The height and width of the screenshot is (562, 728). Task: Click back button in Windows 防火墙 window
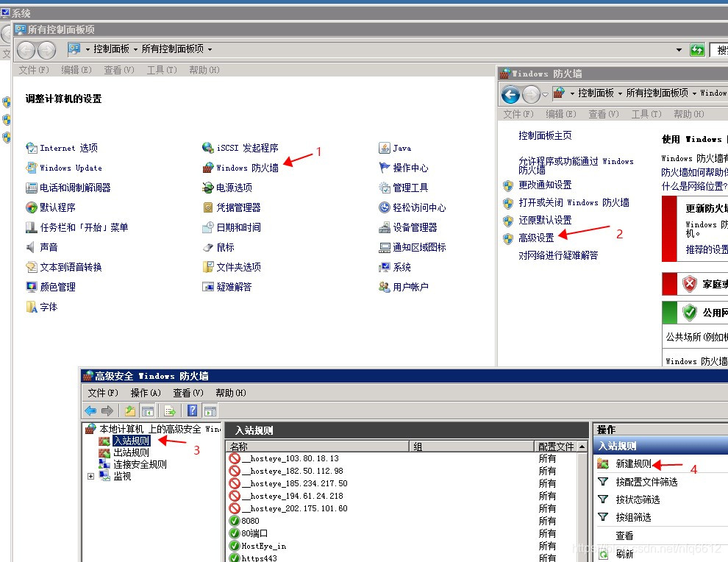[511, 95]
